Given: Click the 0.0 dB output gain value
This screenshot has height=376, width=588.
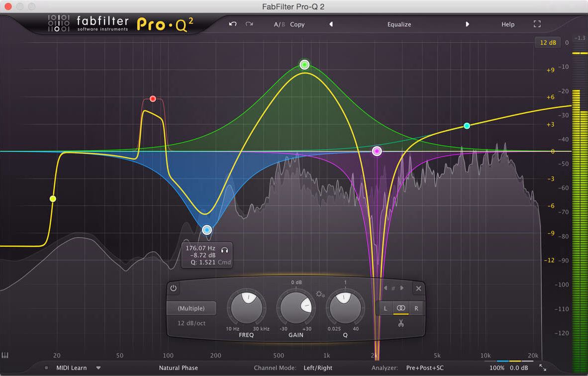Looking at the screenshot, I should [x=519, y=368].
